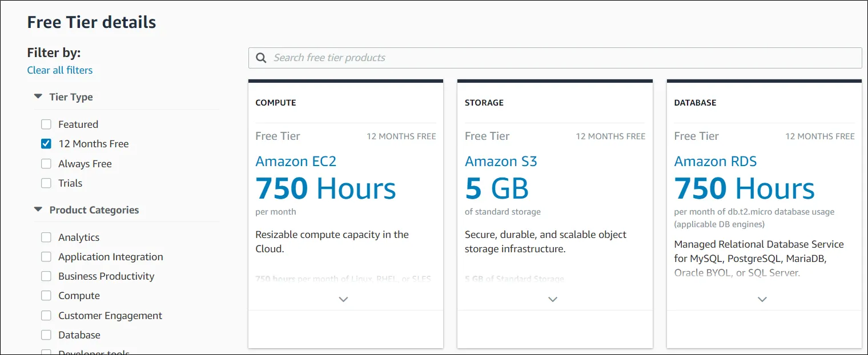Expand the Amazon S3 card details
868x355 pixels.
tap(552, 299)
